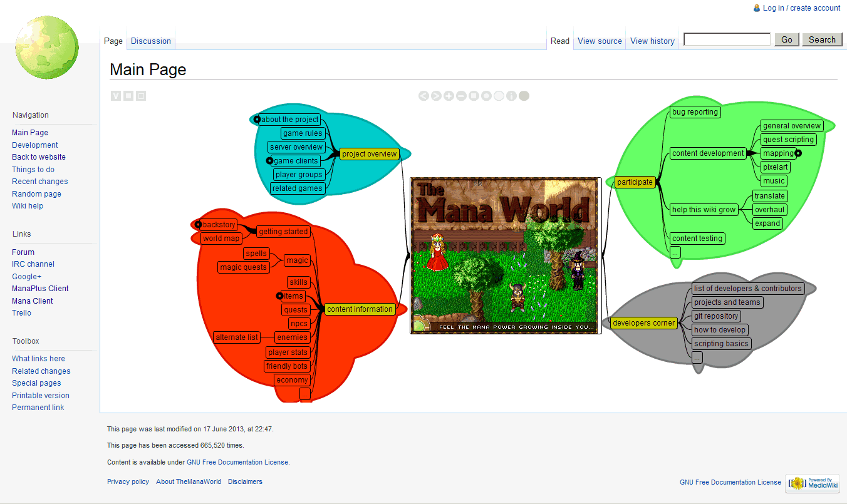847x504 pixels.
Task: Click Log in / create account link
Action: pos(801,8)
